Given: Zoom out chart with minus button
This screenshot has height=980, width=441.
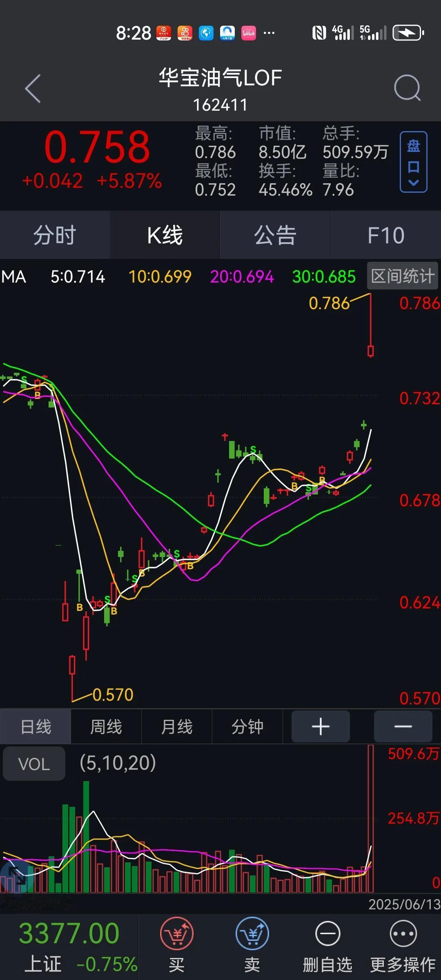Looking at the screenshot, I should (x=403, y=727).
